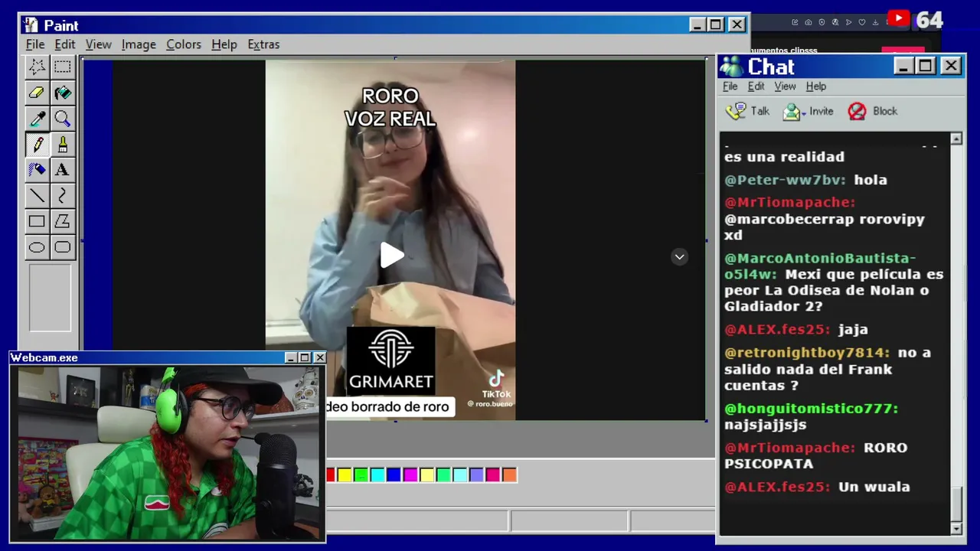
Task: Click the @retronightboy7814 username in chat
Action: [807, 354]
